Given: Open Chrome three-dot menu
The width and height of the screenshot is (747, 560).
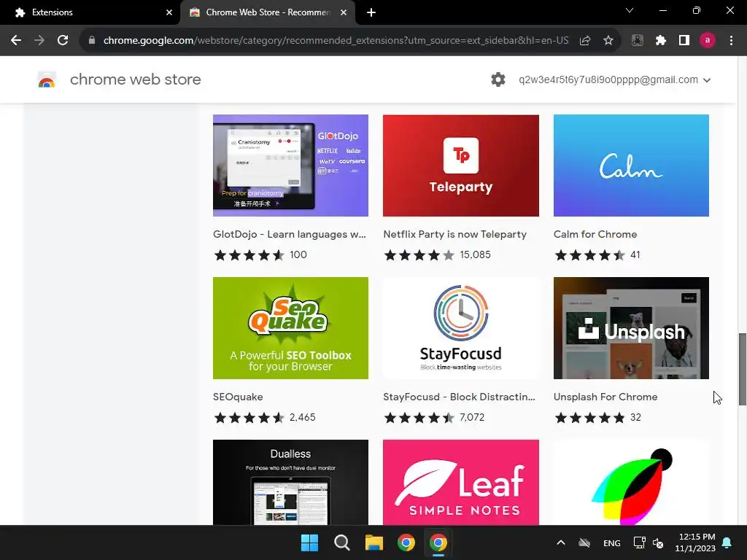Looking at the screenshot, I should [731, 41].
